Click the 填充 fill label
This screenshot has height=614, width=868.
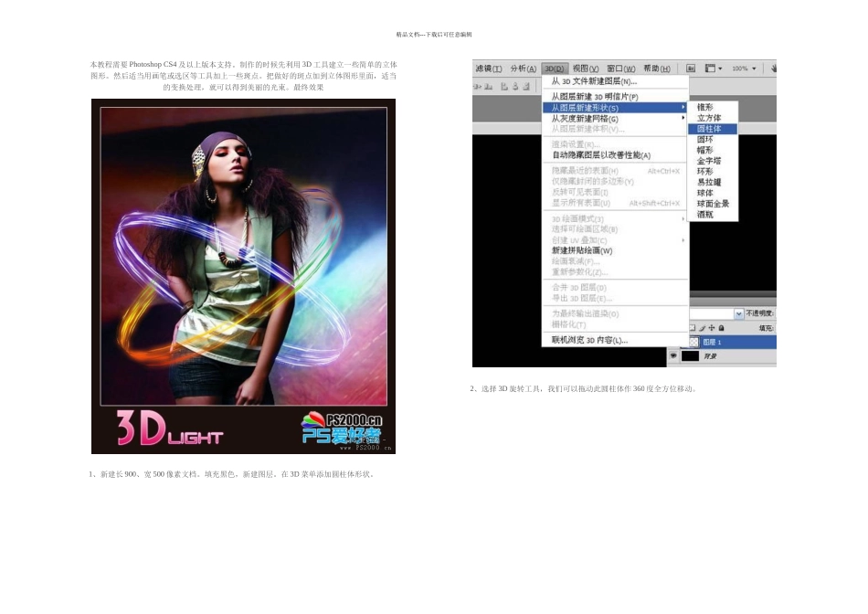tap(767, 328)
